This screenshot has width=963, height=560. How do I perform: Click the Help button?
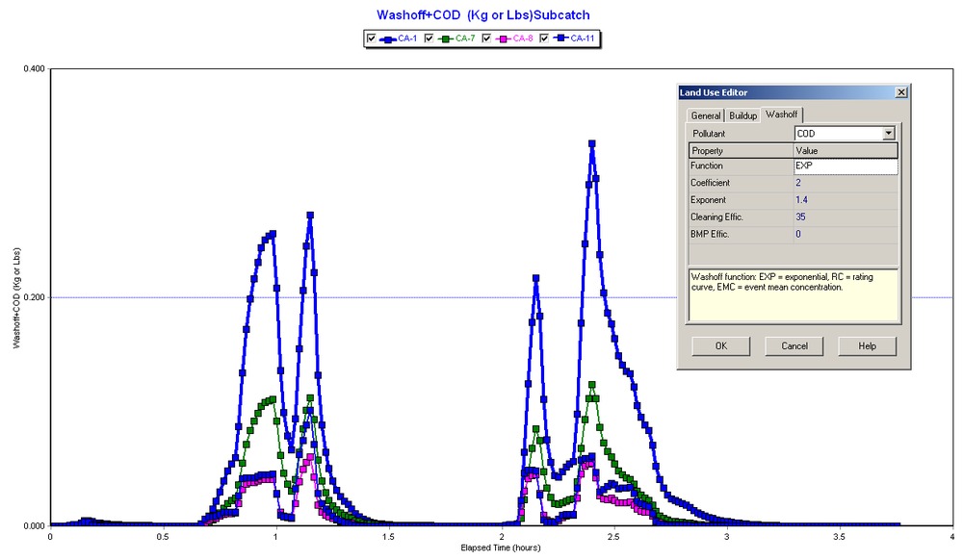tap(866, 345)
